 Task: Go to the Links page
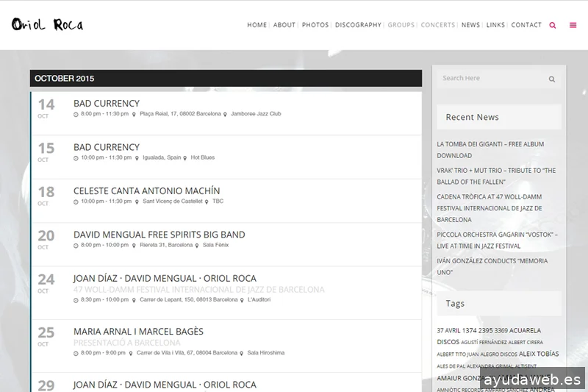click(x=495, y=25)
